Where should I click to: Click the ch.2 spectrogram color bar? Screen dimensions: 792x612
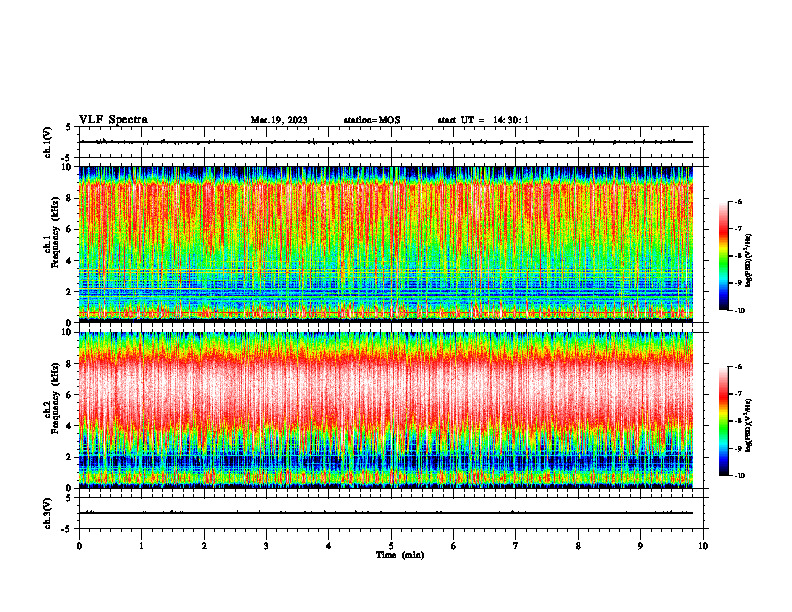[723, 421]
